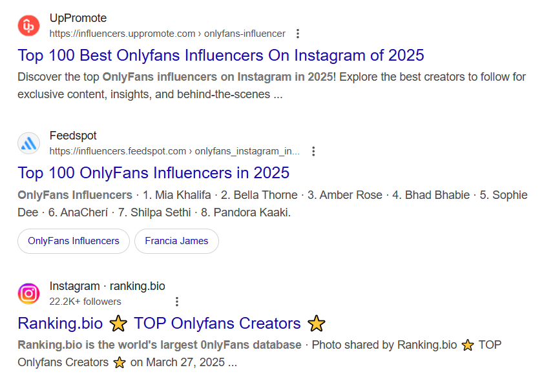Click the "22.2K+ followers" text

(x=85, y=302)
